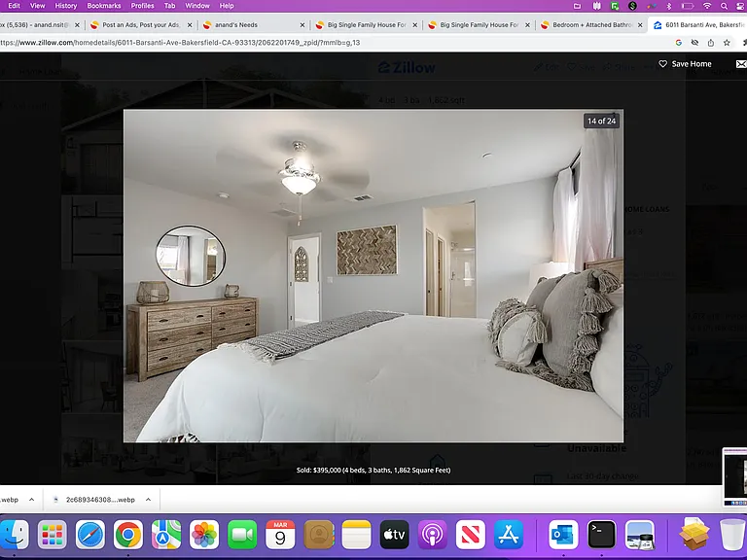Open Spotlight search in menu bar
This screenshot has width=747, height=560.
724,6
